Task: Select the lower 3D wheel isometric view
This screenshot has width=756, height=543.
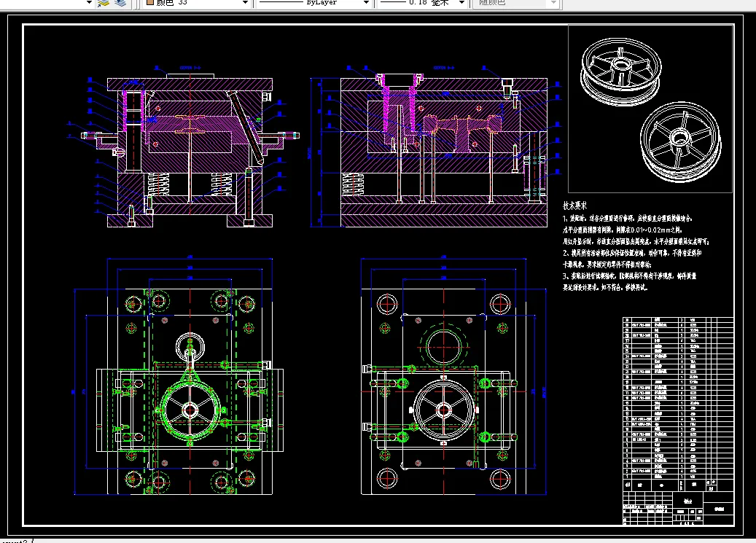Action: [681, 142]
